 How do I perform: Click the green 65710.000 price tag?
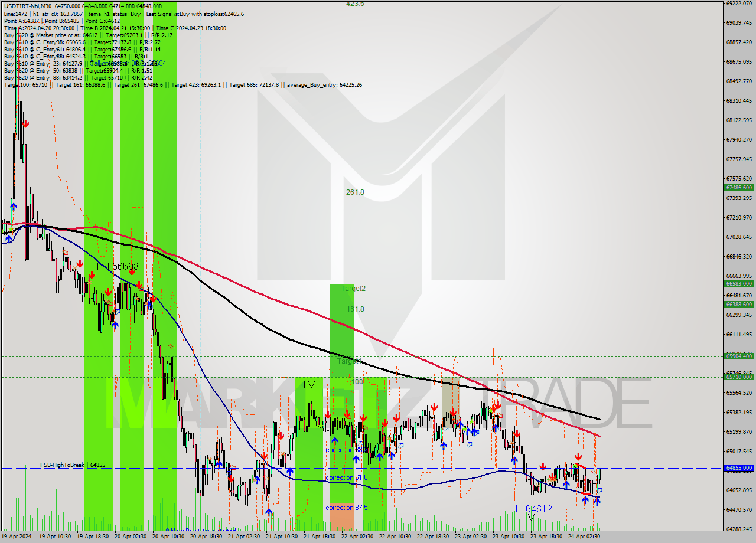(739, 377)
